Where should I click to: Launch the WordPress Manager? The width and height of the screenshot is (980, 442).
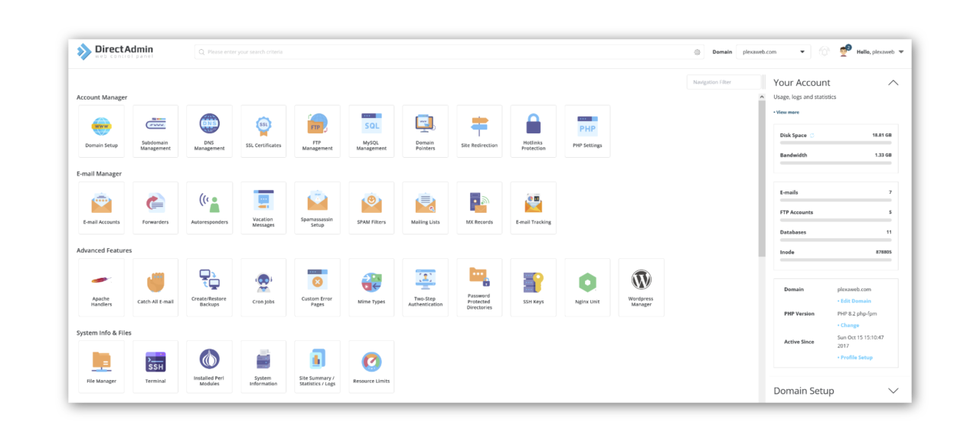pos(641,286)
